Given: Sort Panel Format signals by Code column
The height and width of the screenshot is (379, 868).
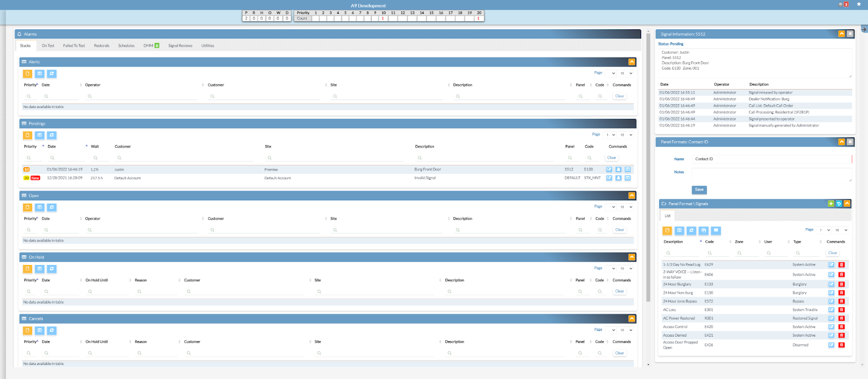Looking at the screenshot, I should (x=710, y=242).
